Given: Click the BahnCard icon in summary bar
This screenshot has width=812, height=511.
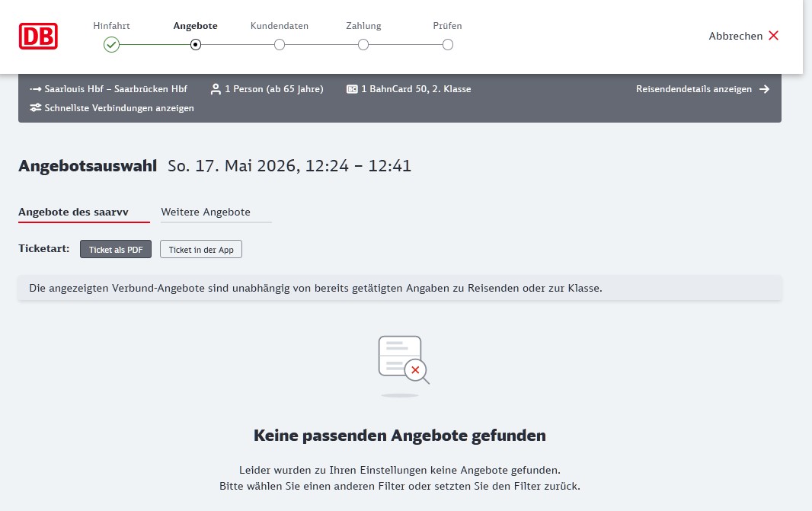Looking at the screenshot, I should 352,89.
